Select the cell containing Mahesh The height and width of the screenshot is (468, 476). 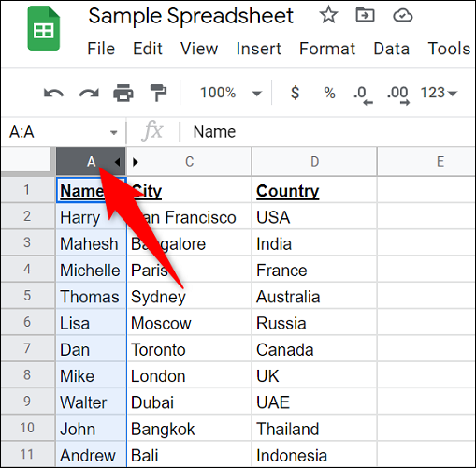pos(91,242)
